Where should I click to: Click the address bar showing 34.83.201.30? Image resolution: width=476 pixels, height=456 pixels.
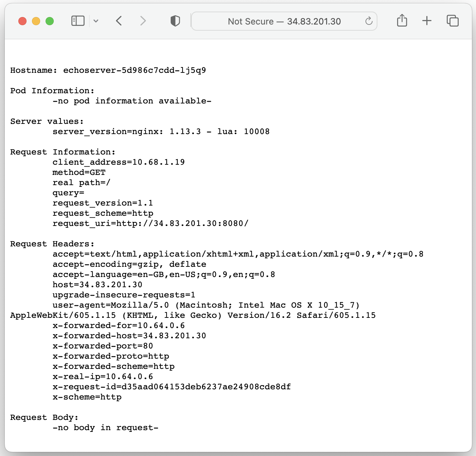click(x=284, y=21)
